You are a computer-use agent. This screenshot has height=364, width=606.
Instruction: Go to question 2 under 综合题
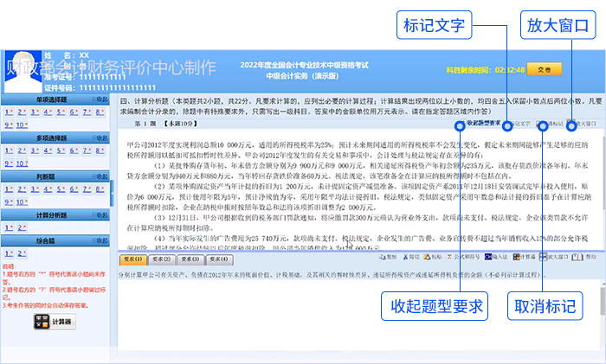19,255
